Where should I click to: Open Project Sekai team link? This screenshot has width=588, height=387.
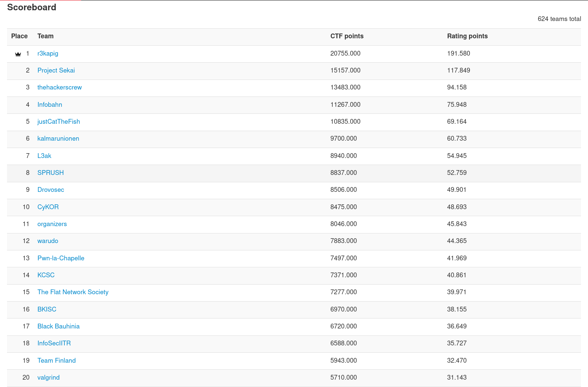[56, 70]
